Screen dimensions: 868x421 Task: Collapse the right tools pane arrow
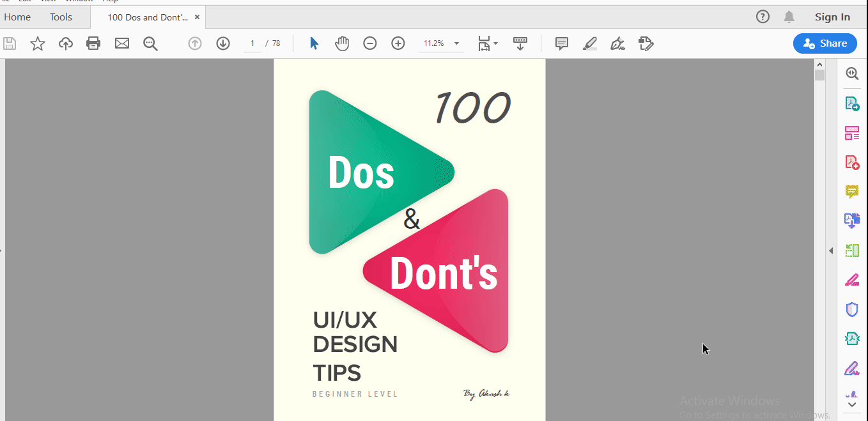831,251
